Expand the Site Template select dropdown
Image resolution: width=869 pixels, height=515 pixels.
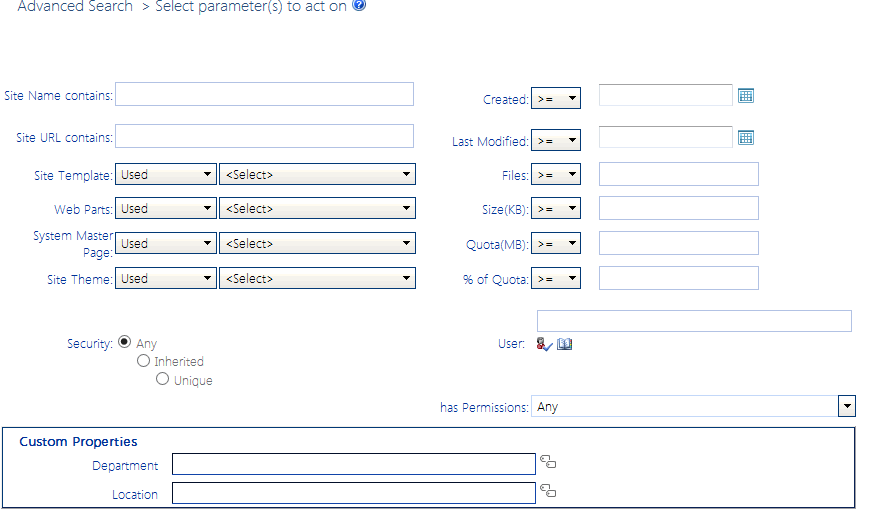pyautogui.click(x=317, y=175)
